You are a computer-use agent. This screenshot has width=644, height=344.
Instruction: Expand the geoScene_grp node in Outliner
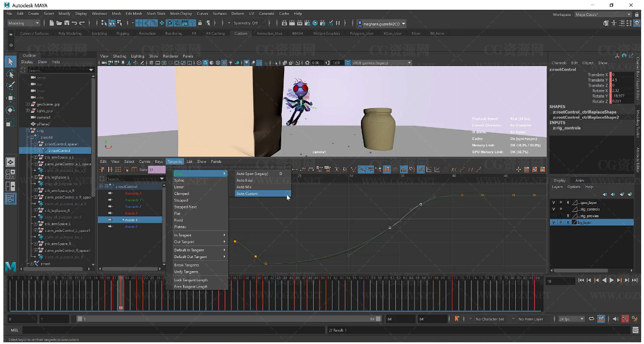coord(27,104)
